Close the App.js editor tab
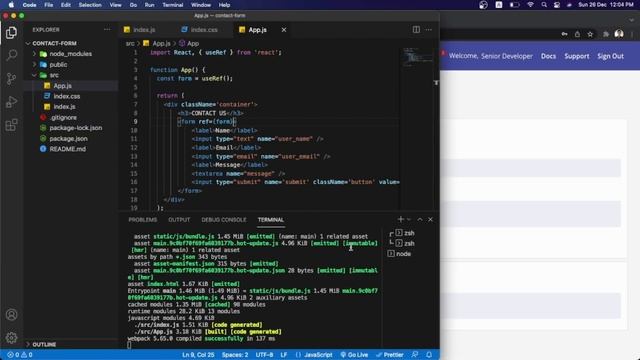This screenshot has width=640, height=360. click(284, 30)
